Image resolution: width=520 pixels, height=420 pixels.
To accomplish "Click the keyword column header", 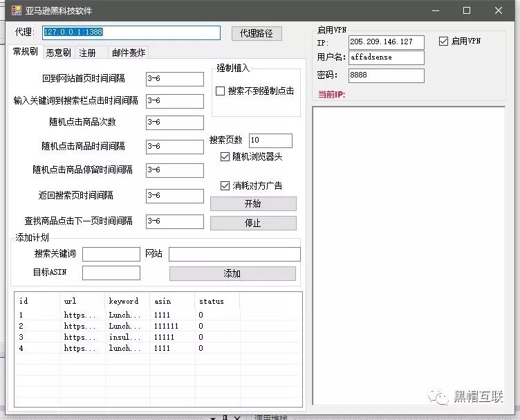I will click(x=127, y=301).
